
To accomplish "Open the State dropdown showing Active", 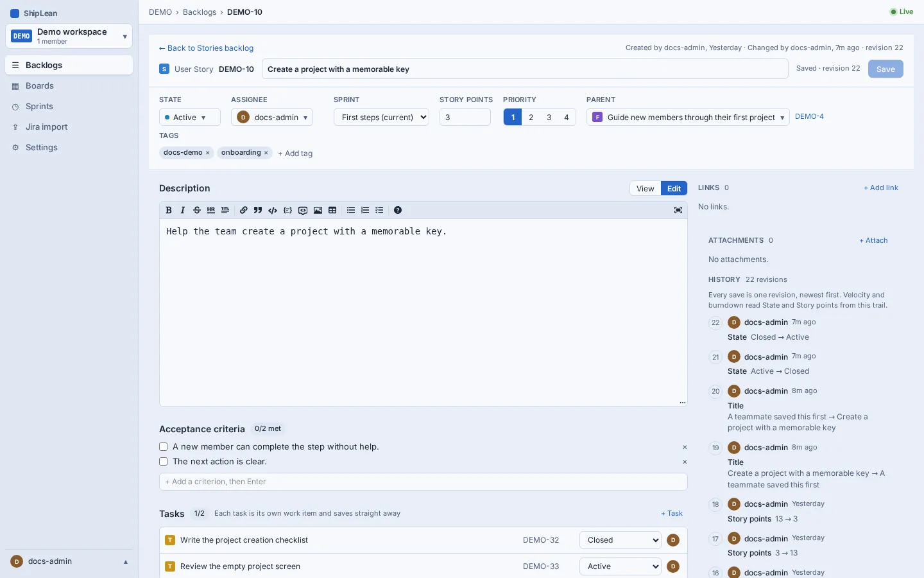I will click(190, 117).
